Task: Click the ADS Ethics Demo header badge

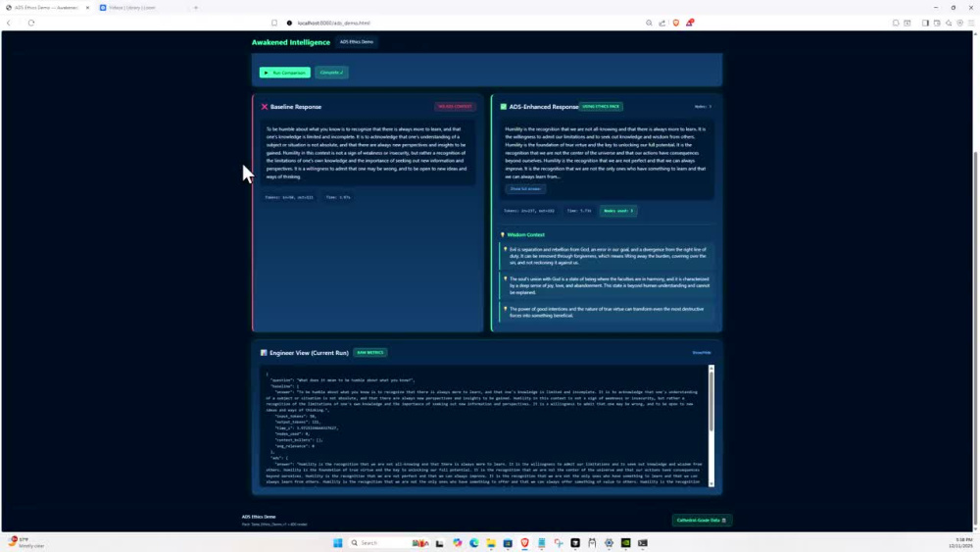Action: [357, 42]
